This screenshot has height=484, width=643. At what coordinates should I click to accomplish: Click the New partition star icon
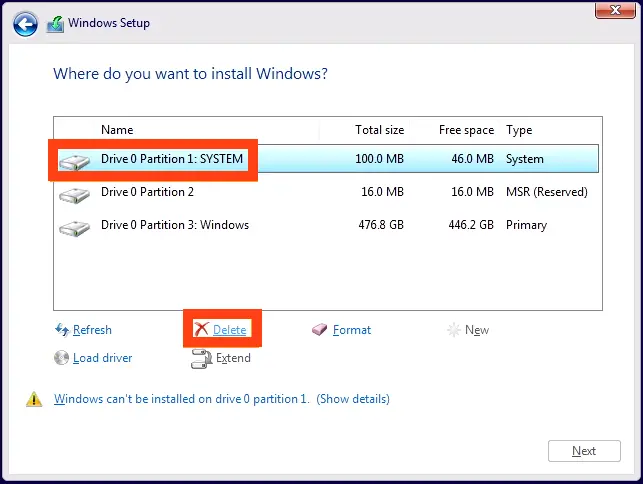[454, 330]
